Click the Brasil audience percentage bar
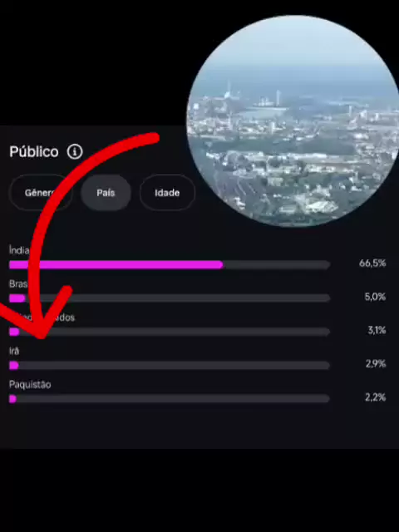399x532 pixels. pyautogui.click(x=170, y=298)
